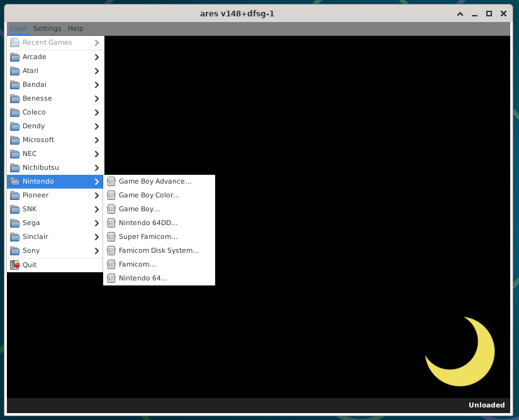
Task: Choose Super Famicom... from Nintendo submenu
Action: [159, 237]
